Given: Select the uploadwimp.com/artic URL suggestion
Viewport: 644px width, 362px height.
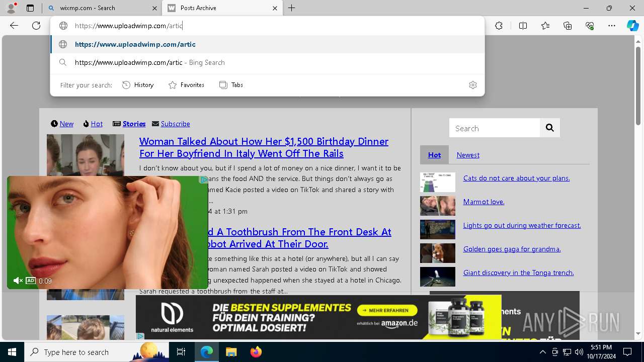Looking at the screenshot, I should click(268, 44).
